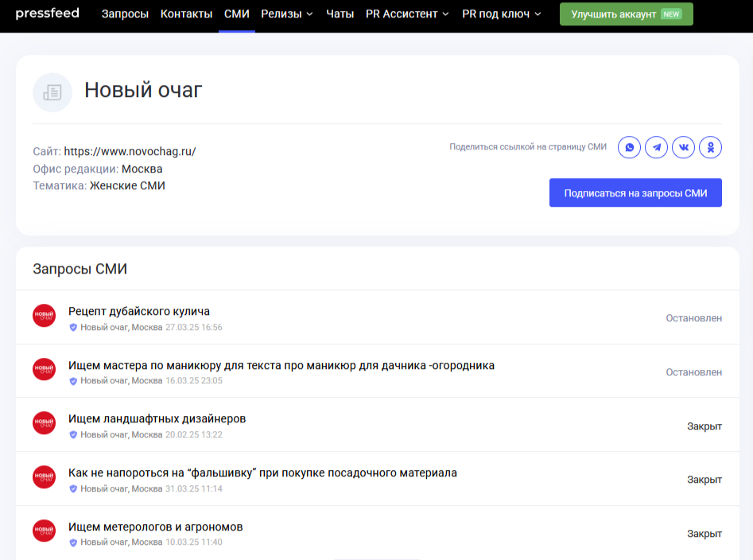The height and width of the screenshot is (560, 753).
Task: Click the Улучшить аккаунт button
Action: pyautogui.click(x=627, y=14)
